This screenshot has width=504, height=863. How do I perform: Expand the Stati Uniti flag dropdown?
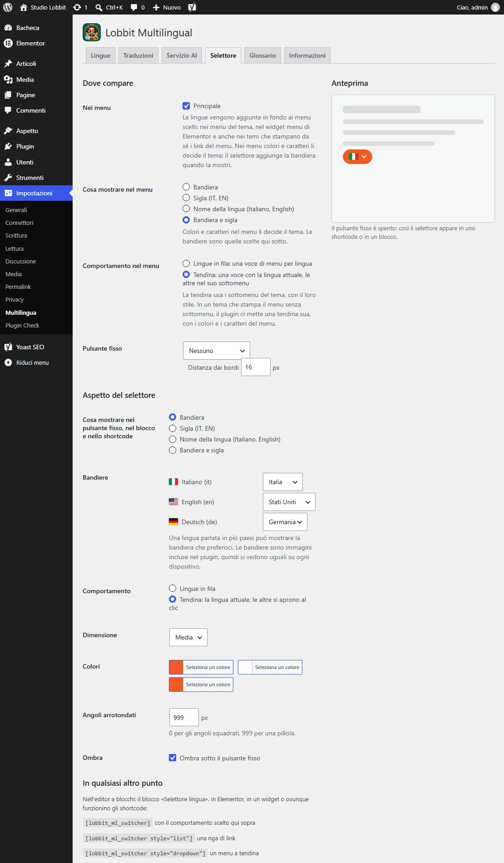coord(289,502)
